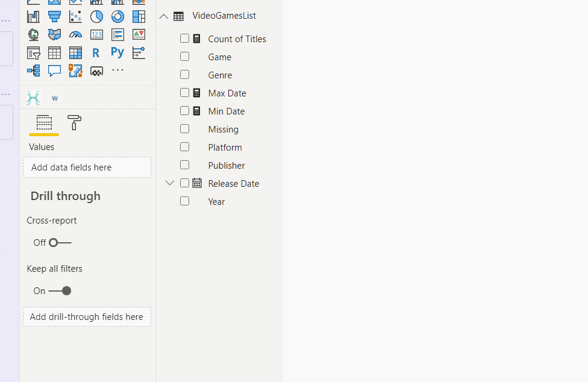Image resolution: width=588 pixels, height=382 pixels.
Task: Insert a Gauge visual
Action: pos(75,34)
